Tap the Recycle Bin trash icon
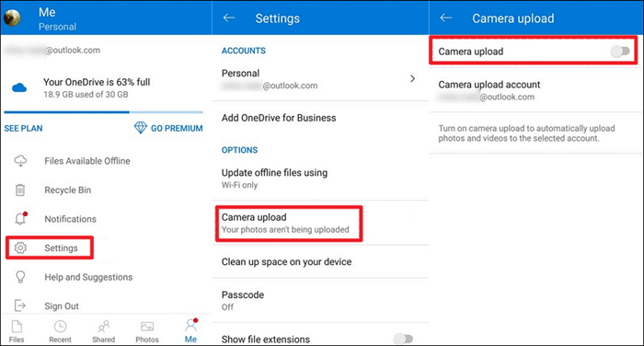 pyautogui.click(x=20, y=190)
